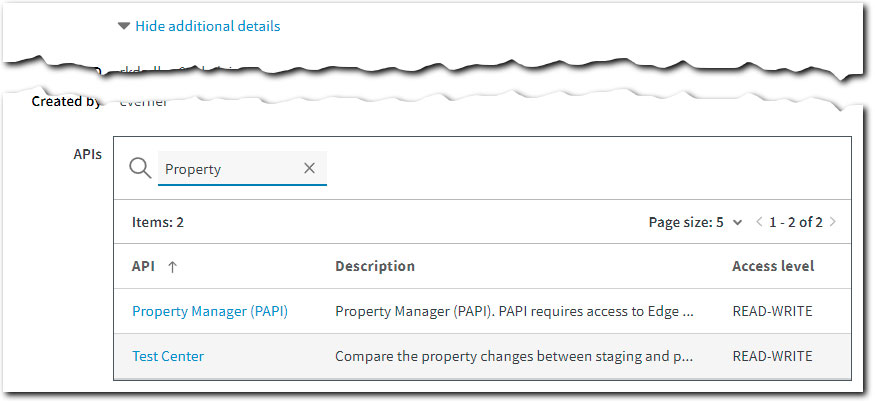Click the 1 - 2 of 2 pagination text

pyautogui.click(x=796, y=222)
